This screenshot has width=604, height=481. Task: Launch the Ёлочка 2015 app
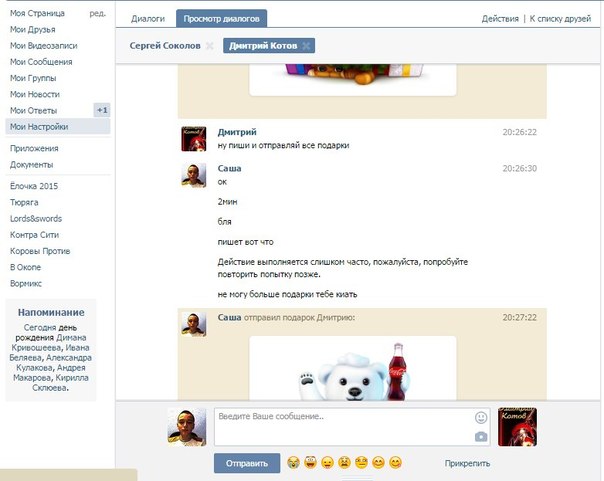click(34, 186)
